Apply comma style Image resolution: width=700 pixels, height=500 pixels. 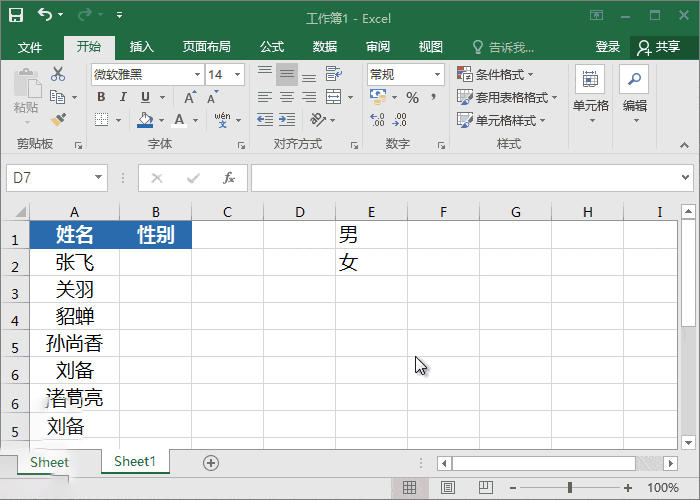click(433, 97)
